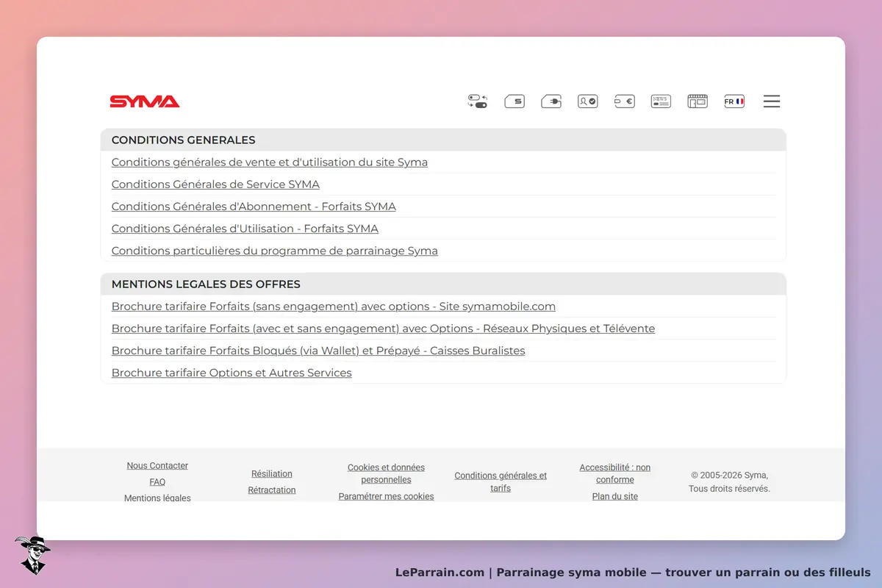
Task: Click Paramétrer mes cookies
Action: (386, 496)
